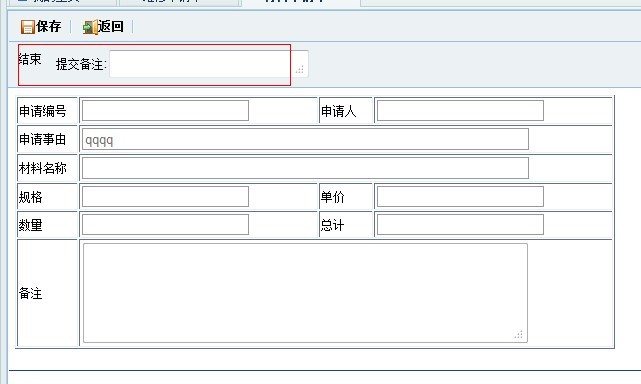Click the 保存 button label
641x384 pixels.
coord(49,27)
